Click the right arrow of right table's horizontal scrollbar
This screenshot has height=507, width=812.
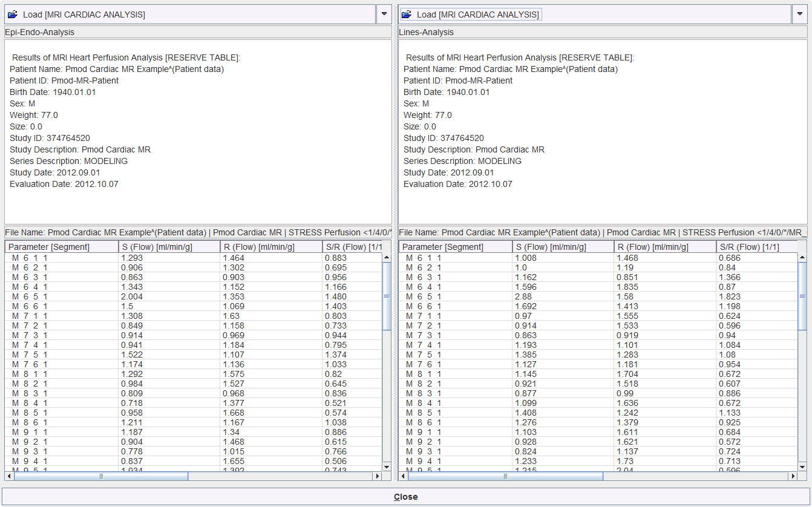coord(793,476)
